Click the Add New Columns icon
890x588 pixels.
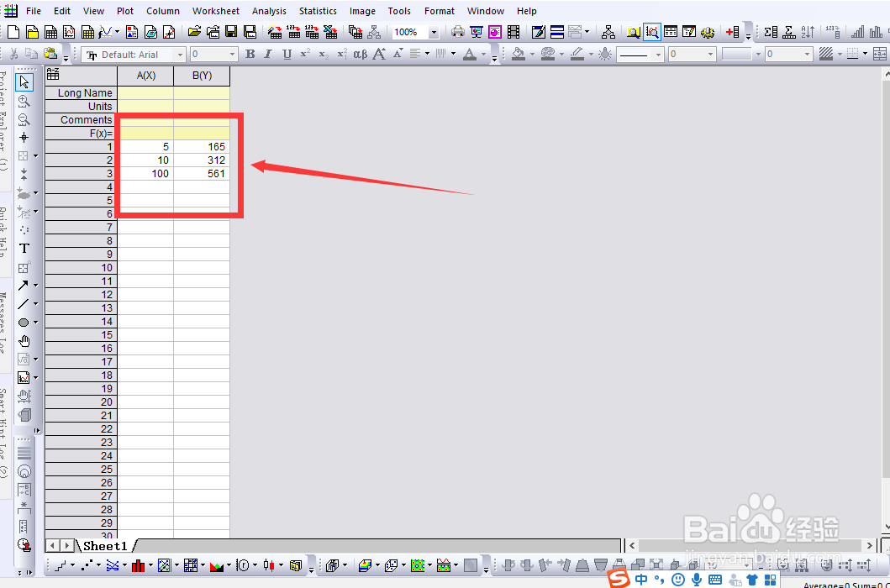[733, 32]
